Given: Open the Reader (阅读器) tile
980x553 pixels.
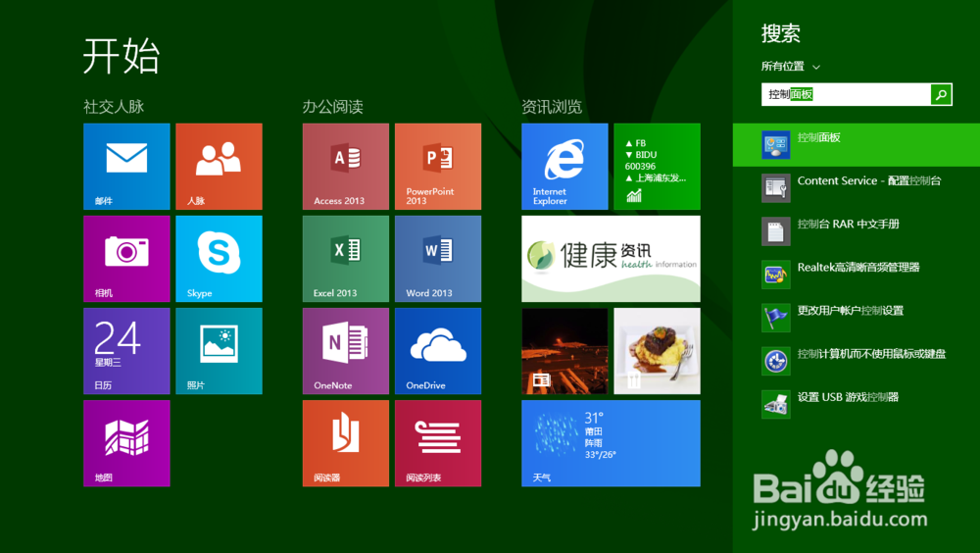Looking at the screenshot, I should pyautogui.click(x=346, y=443).
